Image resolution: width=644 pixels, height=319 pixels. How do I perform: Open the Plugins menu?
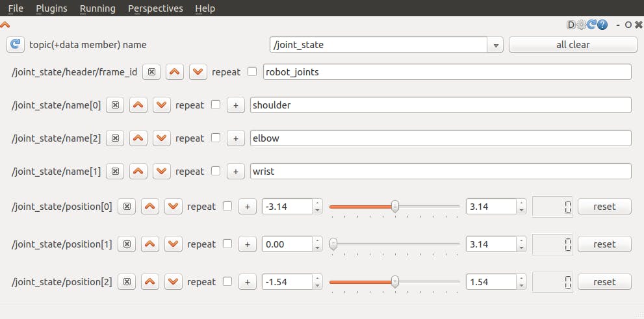click(51, 8)
